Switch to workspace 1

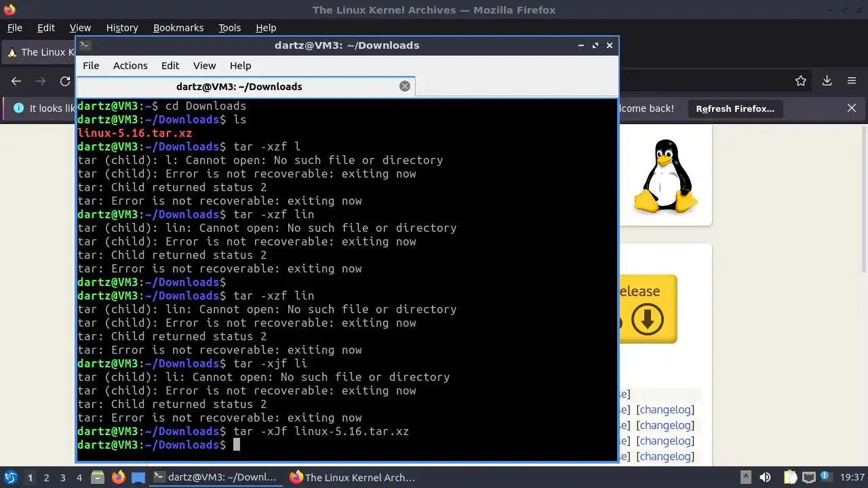click(30, 477)
